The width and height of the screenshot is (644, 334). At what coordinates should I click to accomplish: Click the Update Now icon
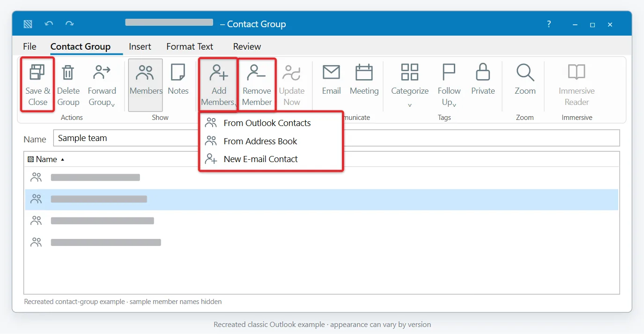pyautogui.click(x=292, y=73)
